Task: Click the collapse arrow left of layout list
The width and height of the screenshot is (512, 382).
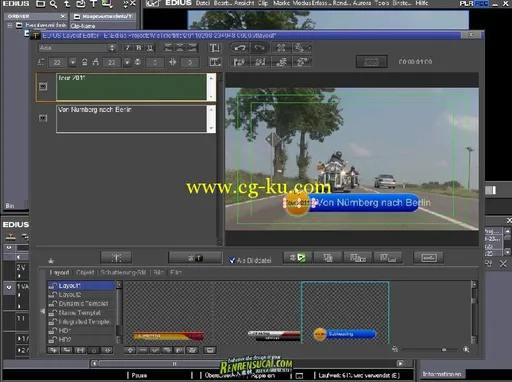Action: [42, 311]
